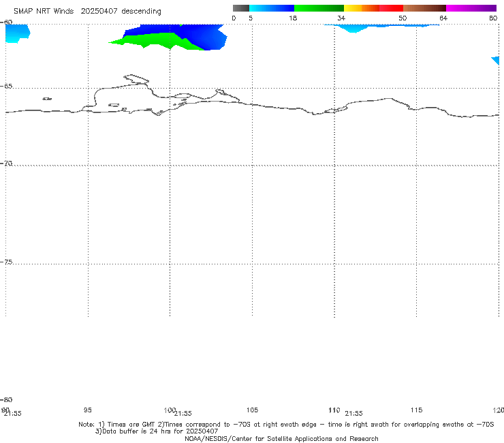Select the red segment of the color bar
This screenshot has width=504, height=443.
point(391,8)
